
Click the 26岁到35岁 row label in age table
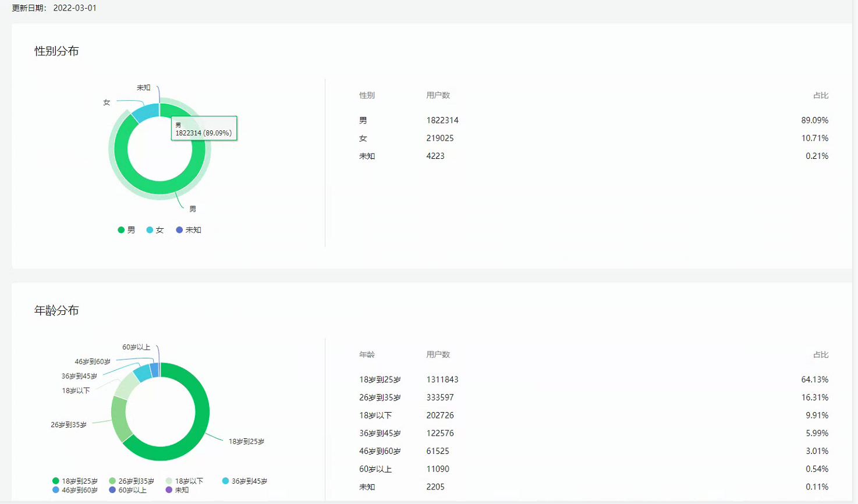(380, 397)
